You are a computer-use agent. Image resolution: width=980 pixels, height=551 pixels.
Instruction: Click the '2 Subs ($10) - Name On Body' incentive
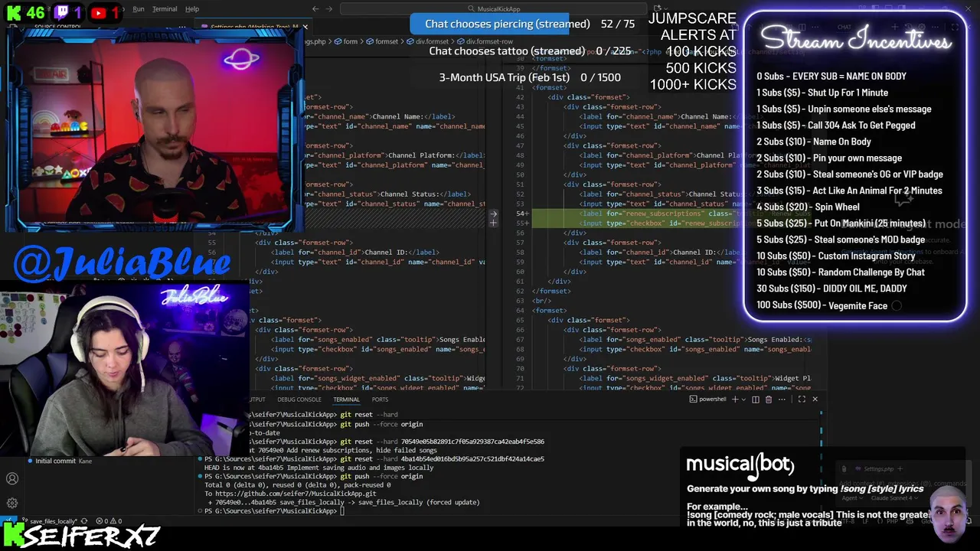pos(814,142)
